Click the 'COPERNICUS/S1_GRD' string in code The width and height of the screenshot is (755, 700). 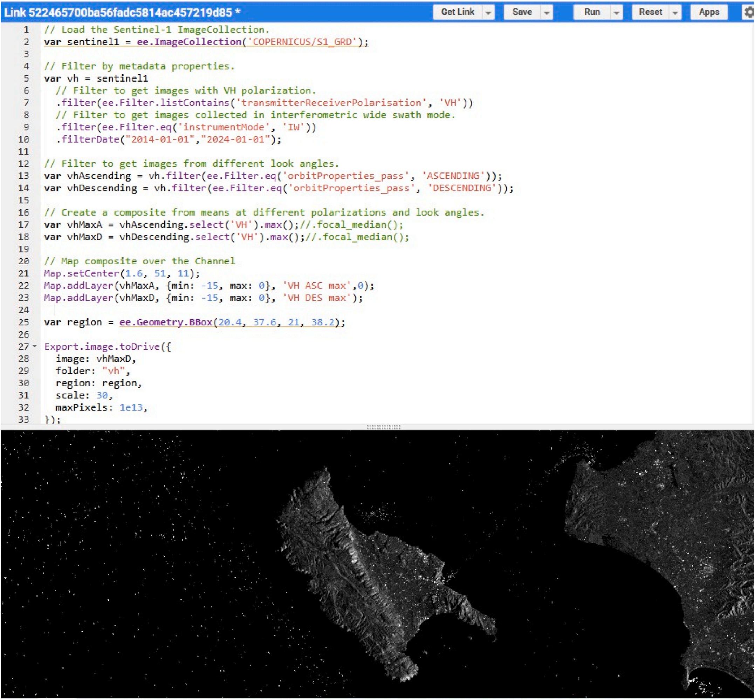[x=303, y=42]
